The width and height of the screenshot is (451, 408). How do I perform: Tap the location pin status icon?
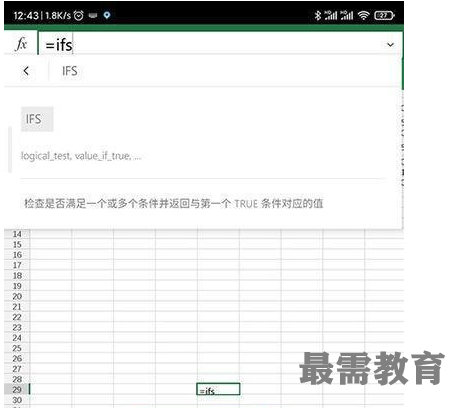pos(107,15)
